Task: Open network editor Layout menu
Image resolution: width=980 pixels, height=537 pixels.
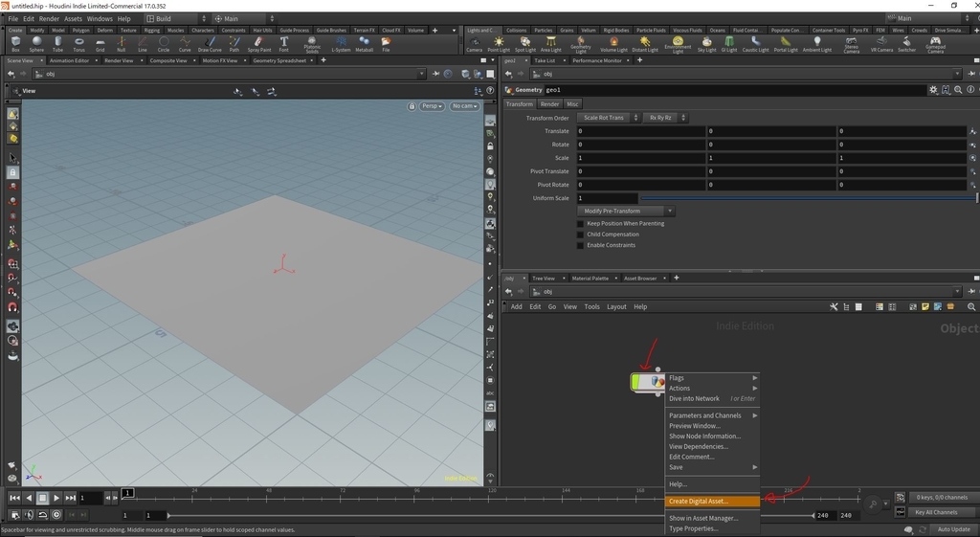Action: pos(616,307)
